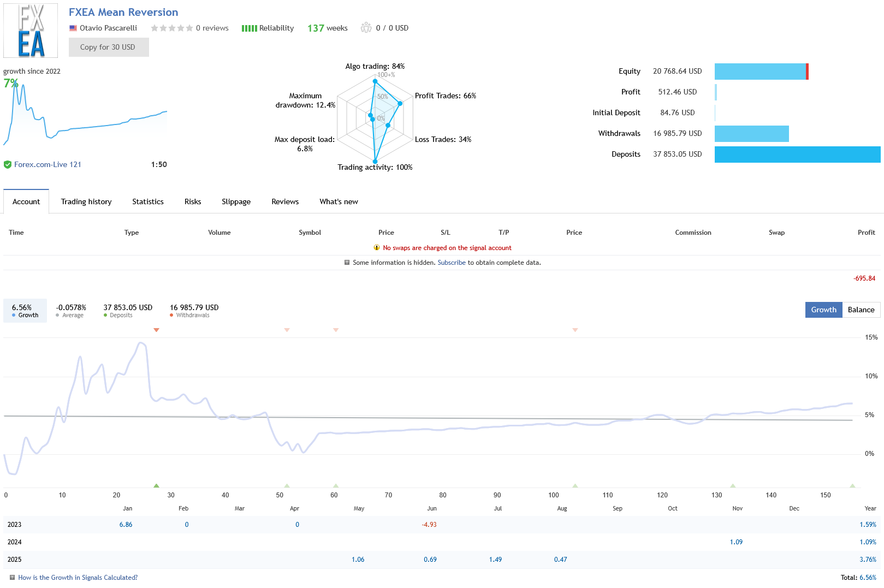Viewport: 884px width, 588px height.
Task: Toggle the 16 985.79 USD Withdrawals series
Action: click(x=194, y=311)
